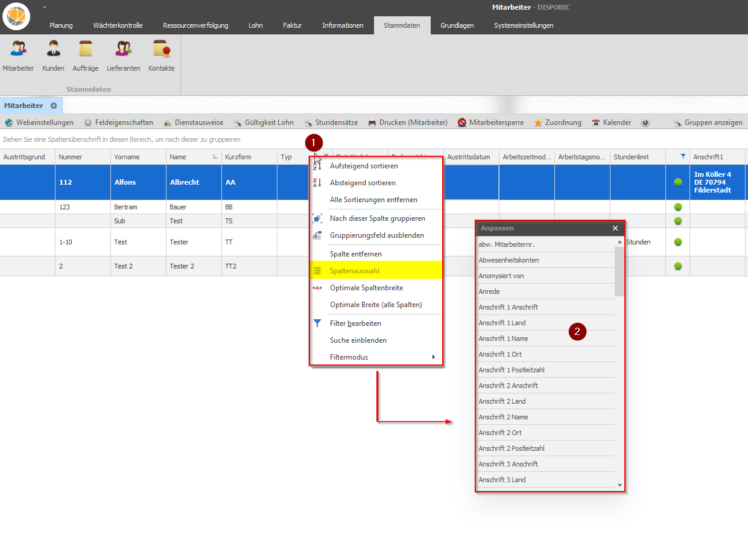Screen dimensions: 748x560
Task: Switch to the Planung ribbon tab
Action: (x=61, y=25)
